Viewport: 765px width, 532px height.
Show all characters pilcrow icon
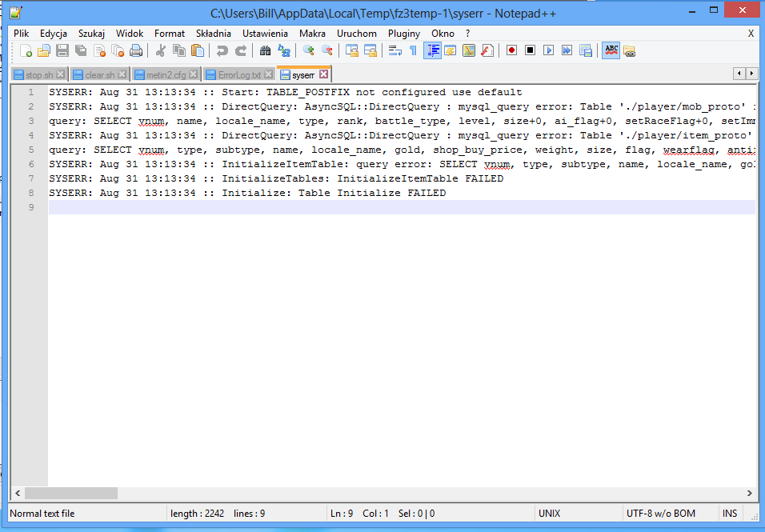(x=413, y=50)
